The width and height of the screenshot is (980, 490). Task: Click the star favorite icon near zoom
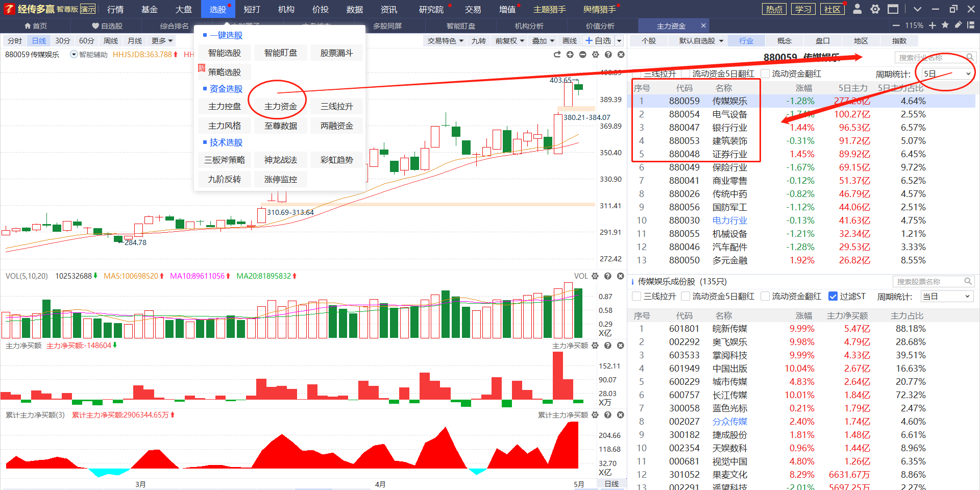pos(945,25)
